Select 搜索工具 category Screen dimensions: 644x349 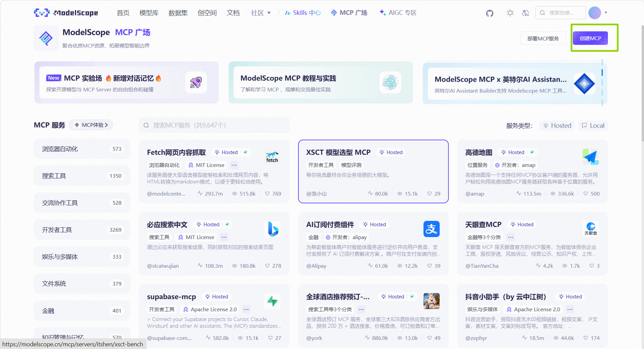click(x=82, y=176)
